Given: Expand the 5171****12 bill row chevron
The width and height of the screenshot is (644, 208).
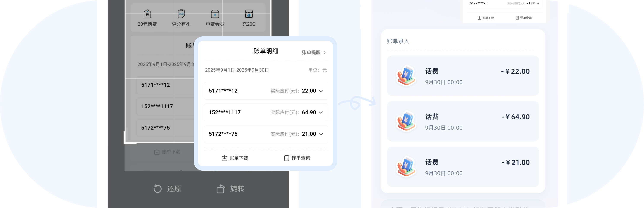Looking at the screenshot, I should 321,91.
